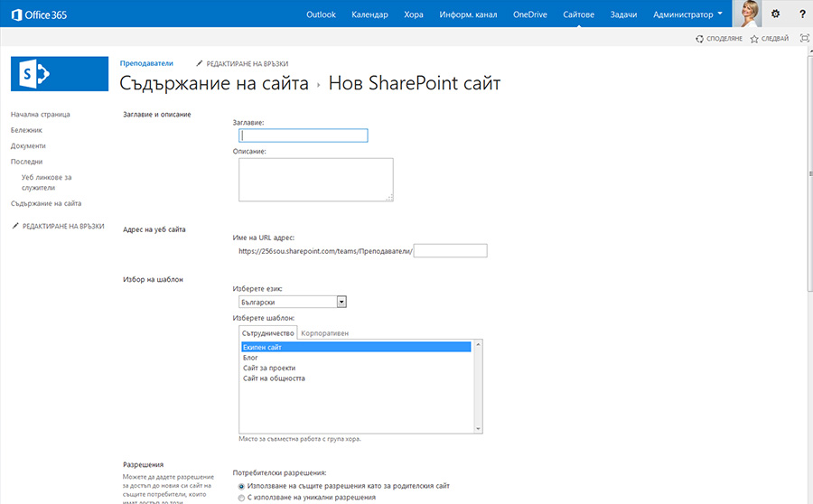Open Информ. канал in top navigation
This screenshot has height=504, width=813.
pyautogui.click(x=468, y=14)
